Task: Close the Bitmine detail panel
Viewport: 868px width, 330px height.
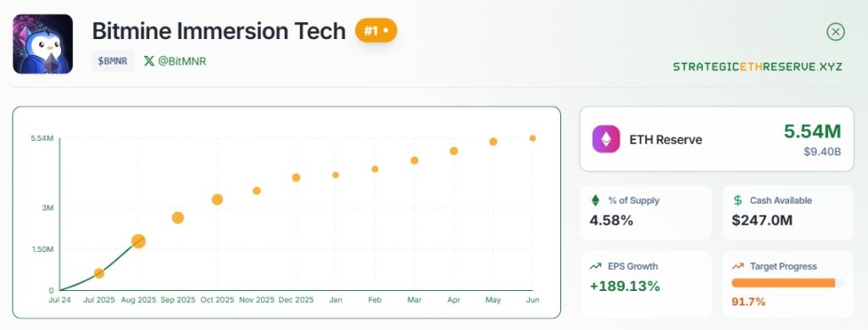Action: tap(835, 32)
